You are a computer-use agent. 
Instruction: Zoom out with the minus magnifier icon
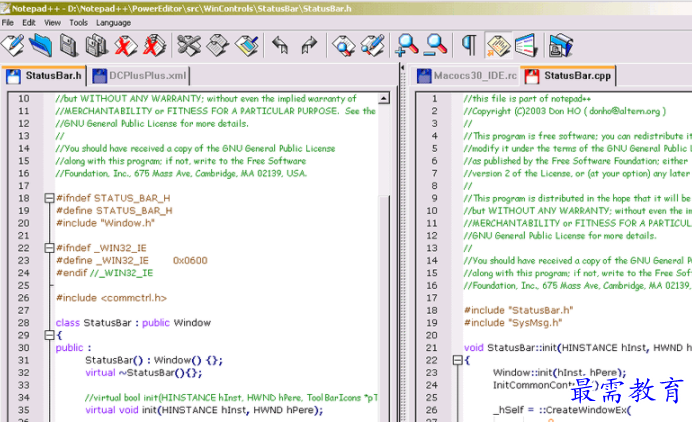click(x=436, y=45)
